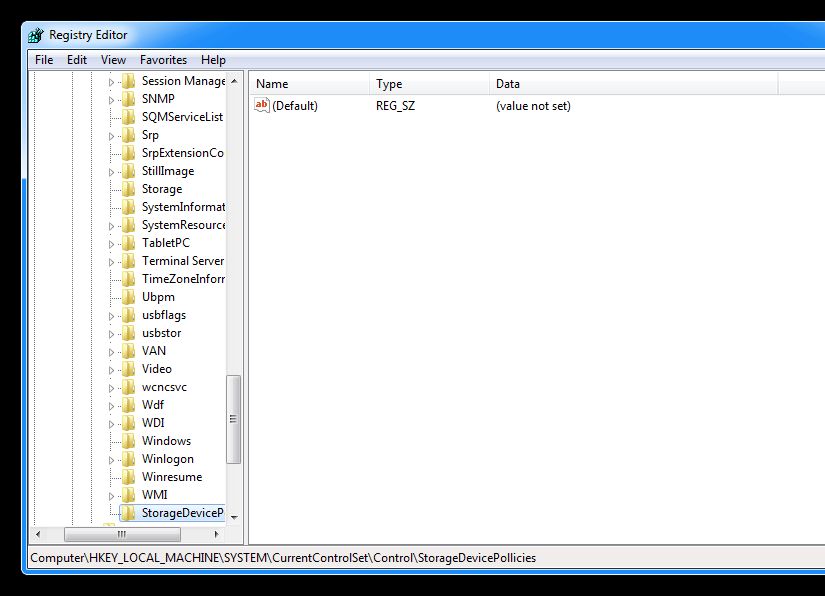Click the StorageDevicePolicies folder icon
The height and width of the screenshot is (596, 825).
tap(128, 513)
